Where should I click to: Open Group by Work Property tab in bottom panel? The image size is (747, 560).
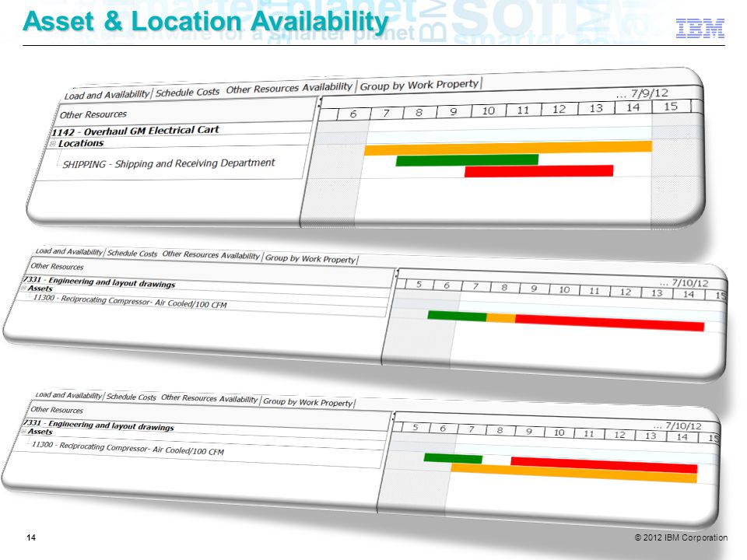tap(308, 402)
